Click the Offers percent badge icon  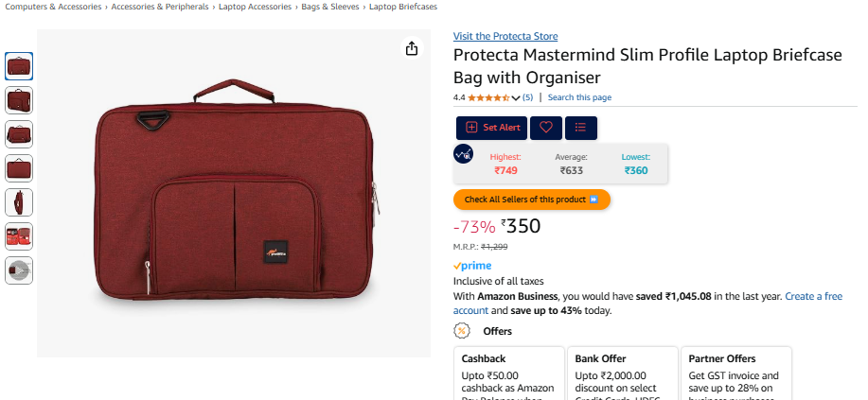tap(462, 331)
